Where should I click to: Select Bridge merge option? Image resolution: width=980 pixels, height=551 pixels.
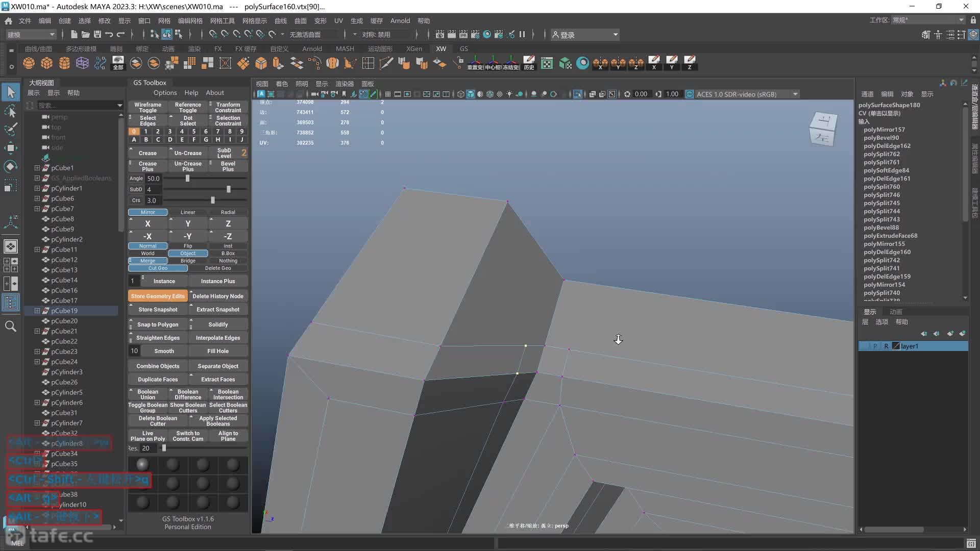[188, 261]
